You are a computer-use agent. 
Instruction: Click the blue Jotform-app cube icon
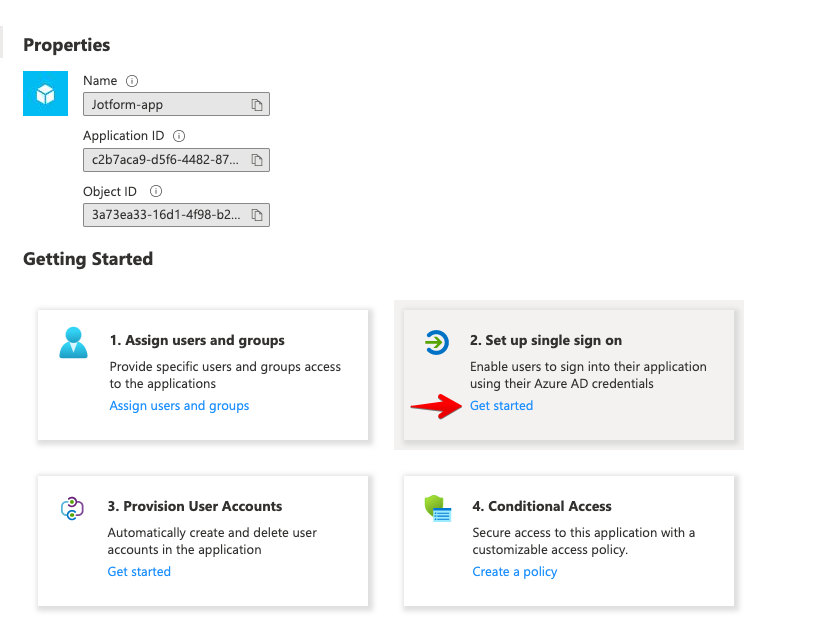(x=45, y=94)
